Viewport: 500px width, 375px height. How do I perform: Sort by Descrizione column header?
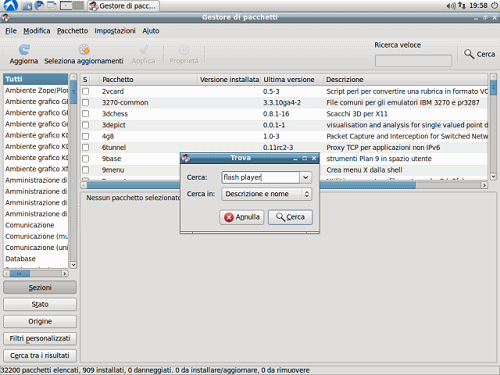click(x=406, y=80)
